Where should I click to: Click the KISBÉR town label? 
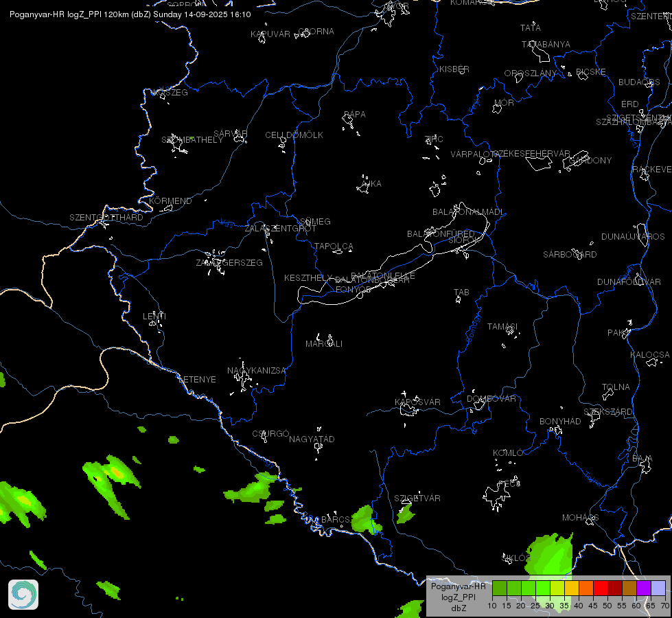coord(454,69)
